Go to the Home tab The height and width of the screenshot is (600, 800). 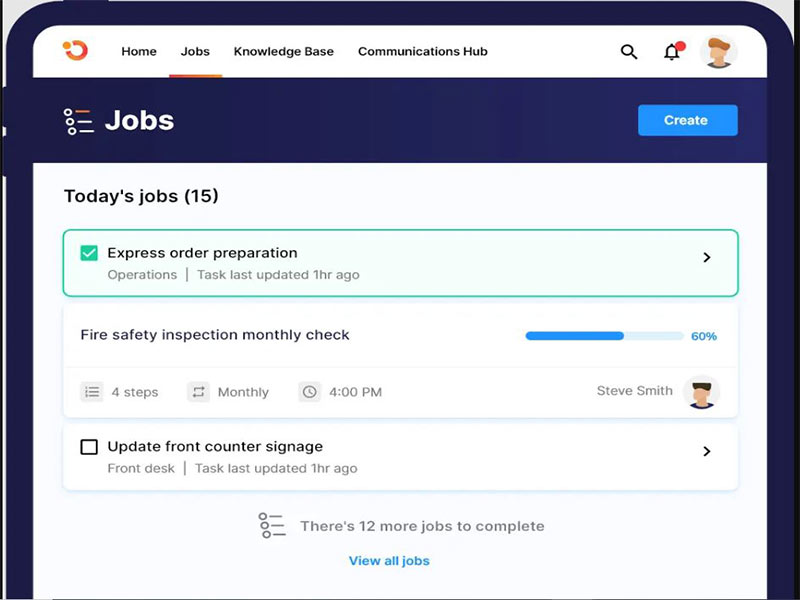click(139, 52)
